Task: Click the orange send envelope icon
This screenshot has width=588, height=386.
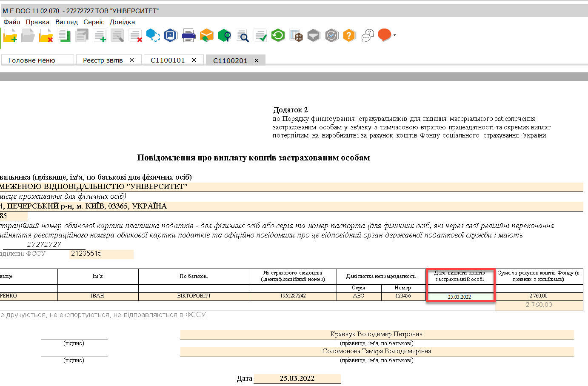Action: point(206,36)
